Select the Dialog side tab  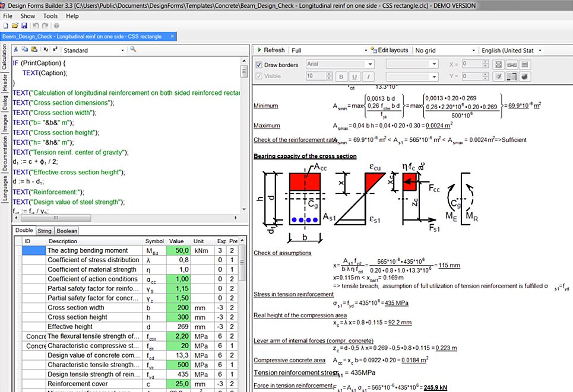click(4, 103)
